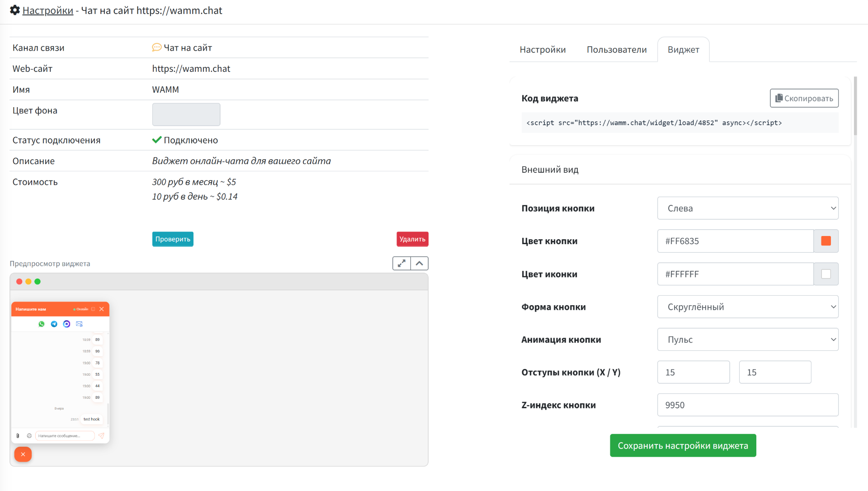Click the orange floating chat close button
Image resolution: width=868 pixels, height=491 pixels.
coord(23,454)
